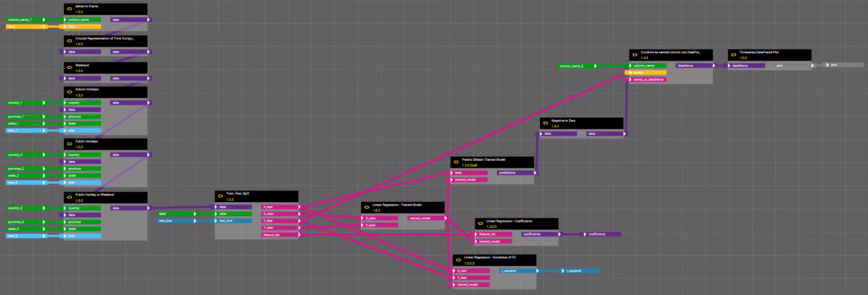The width and height of the screenshot is (868, 295).
Task: Click the state_2 workflow input
Action: click(26, 176)
